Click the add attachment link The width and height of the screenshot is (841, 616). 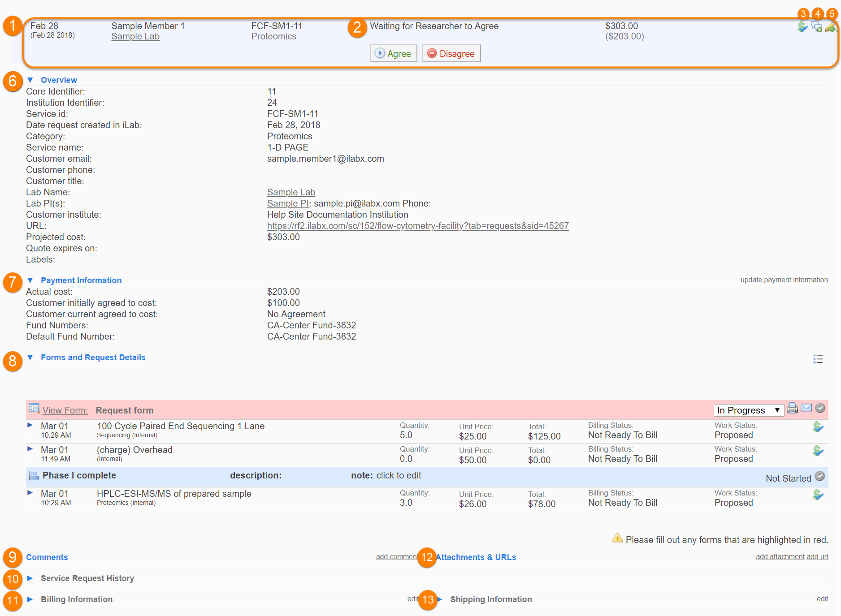click(780, 557)
